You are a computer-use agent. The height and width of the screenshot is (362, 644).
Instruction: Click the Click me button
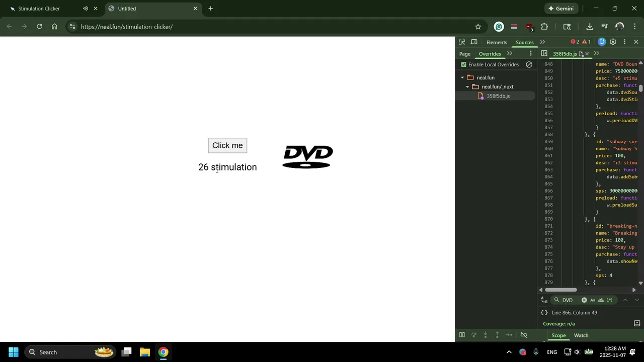[x=227, y=145]
